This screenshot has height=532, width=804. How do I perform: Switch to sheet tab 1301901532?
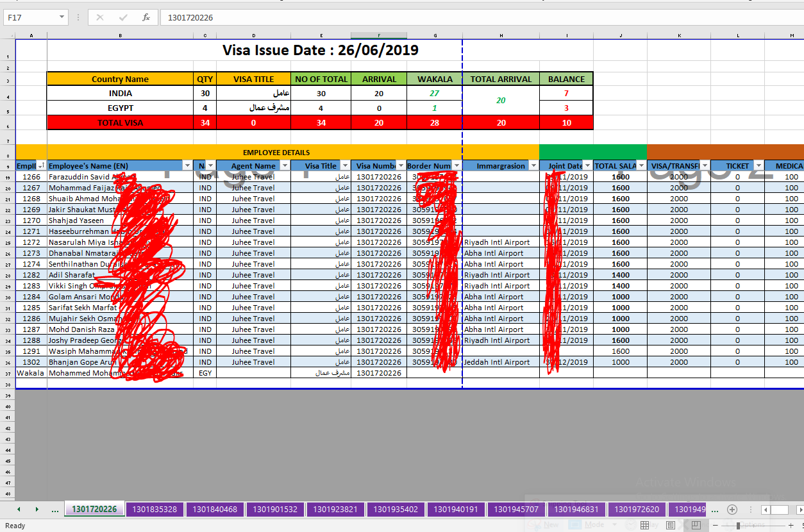pos(275,510)
